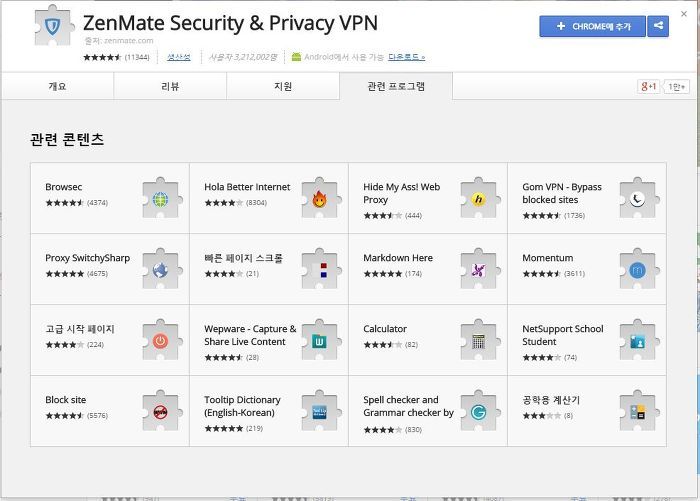This screenshot has width=700, height=501.
Task: Click the Calculator extension icon
Action: click(x=479, y=341)
